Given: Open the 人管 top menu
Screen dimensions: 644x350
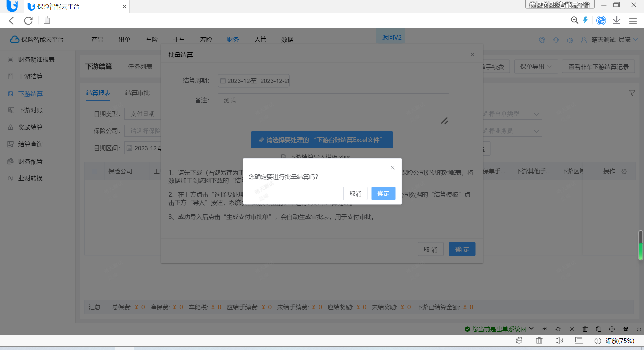Looking at the screenshot, I should click(260, 40).
